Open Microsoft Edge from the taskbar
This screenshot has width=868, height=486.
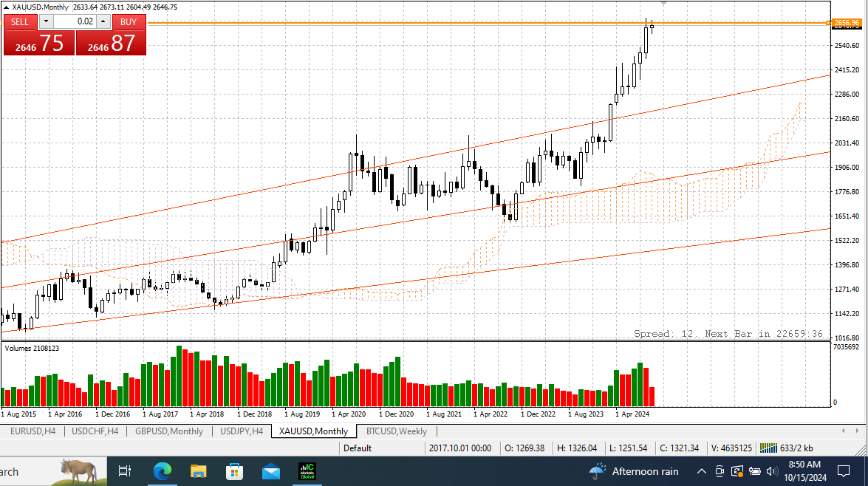(162, 472)
